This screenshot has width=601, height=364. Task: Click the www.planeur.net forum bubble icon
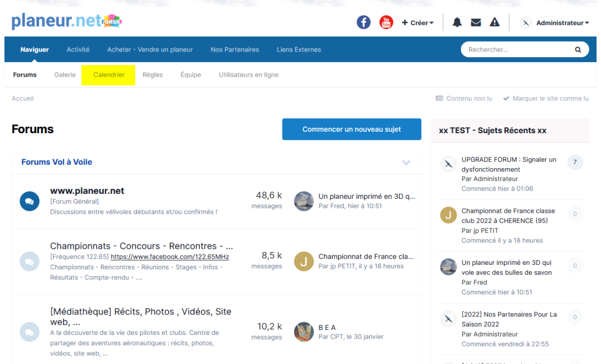point(30,201)
